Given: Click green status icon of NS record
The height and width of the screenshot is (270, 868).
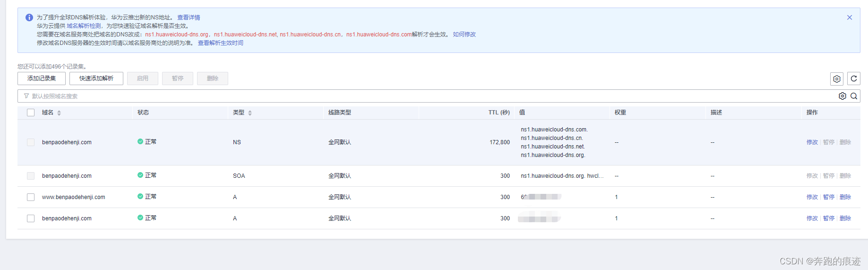Looking at the screenshot, I should tap(140, 141).
